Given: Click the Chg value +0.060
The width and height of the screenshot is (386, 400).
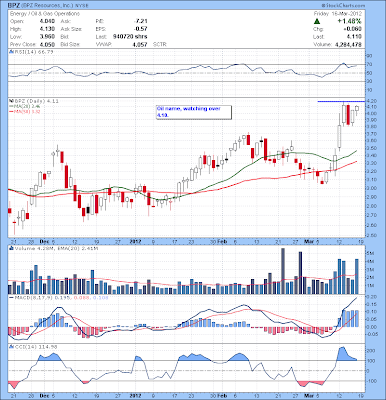Looking at the screenshot, I should (x=352, y=29).
